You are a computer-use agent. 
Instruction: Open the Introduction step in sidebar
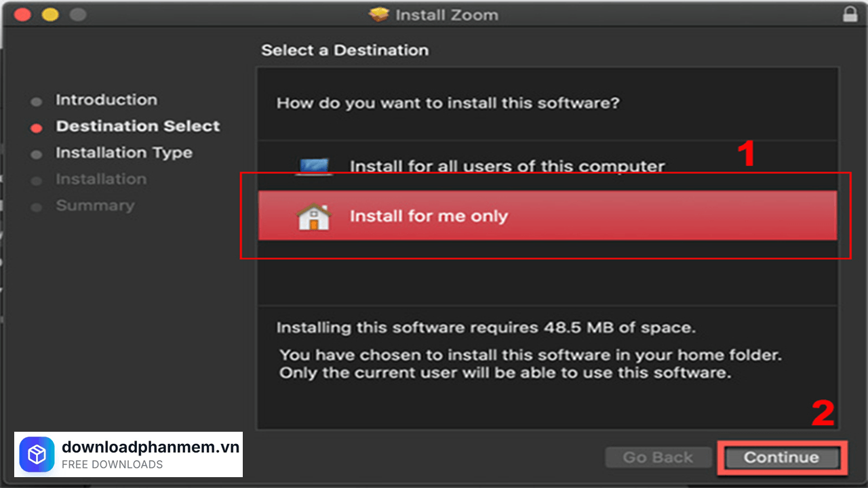106,100
